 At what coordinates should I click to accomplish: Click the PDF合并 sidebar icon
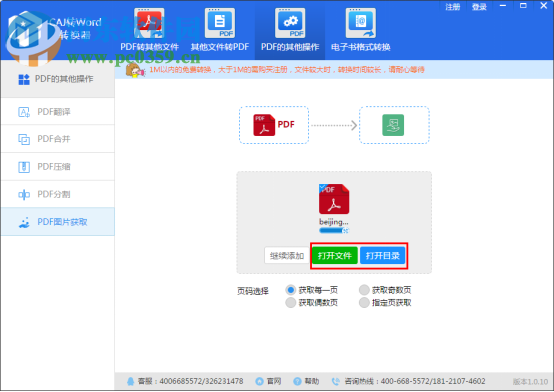tap(24, 139)
